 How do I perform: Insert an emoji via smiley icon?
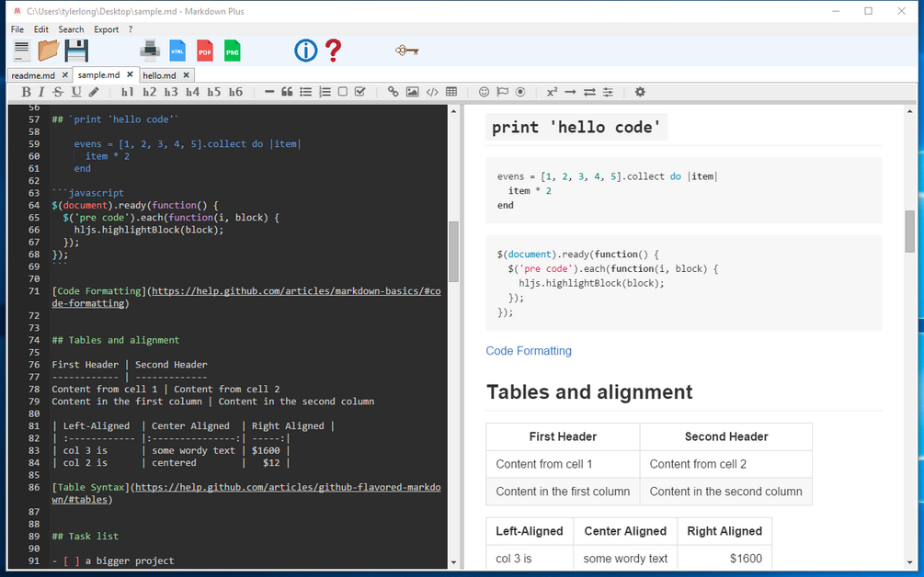pos(484,92)
